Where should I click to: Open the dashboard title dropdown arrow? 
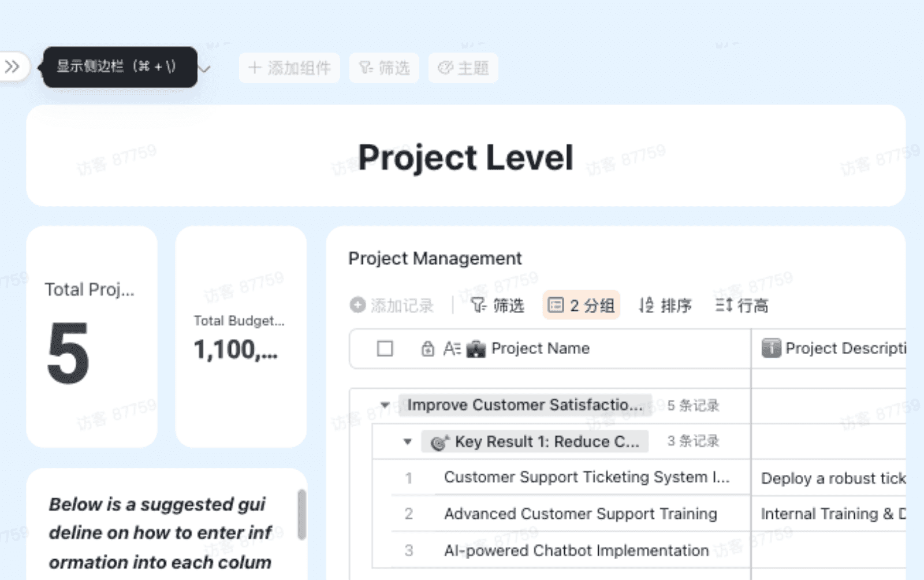(x=203, y=68)
